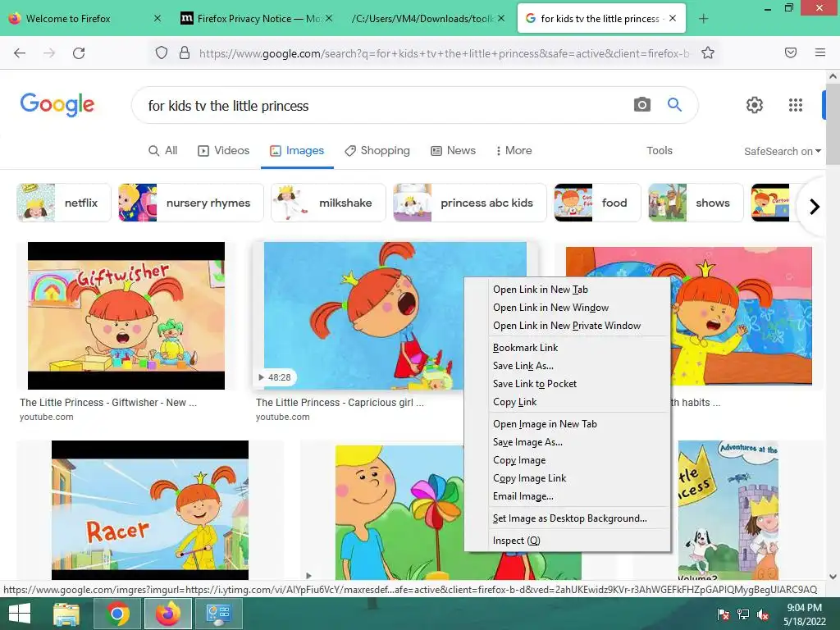The width and height of the screenshot is (840, 630).
Task: Click the Google logo
Action: (x=57, y=104)
